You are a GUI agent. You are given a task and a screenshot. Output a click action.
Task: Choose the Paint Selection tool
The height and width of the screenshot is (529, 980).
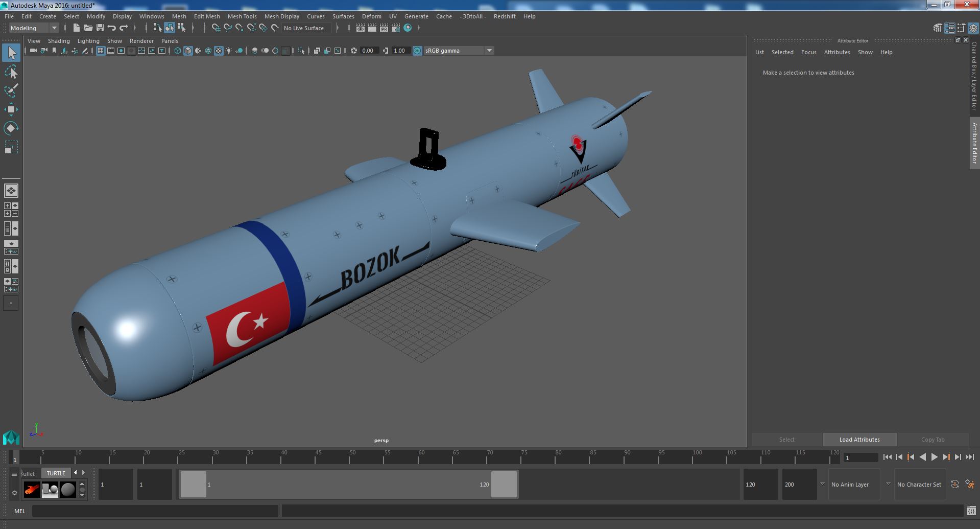pyautogui.click(x=11, y=90)
